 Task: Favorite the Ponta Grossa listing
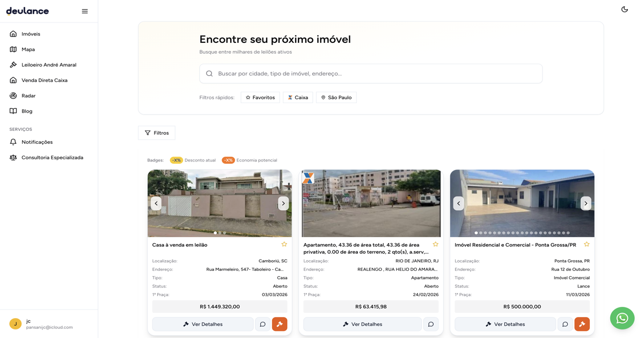(587, 244)
